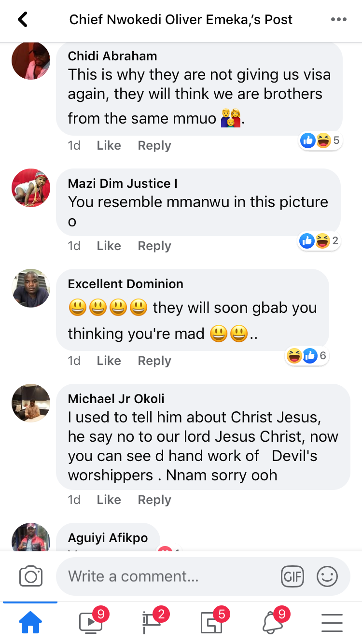Like Excellent Dominion's comment
The height and width of the screenshot is (644, 362).
point(109,361)
